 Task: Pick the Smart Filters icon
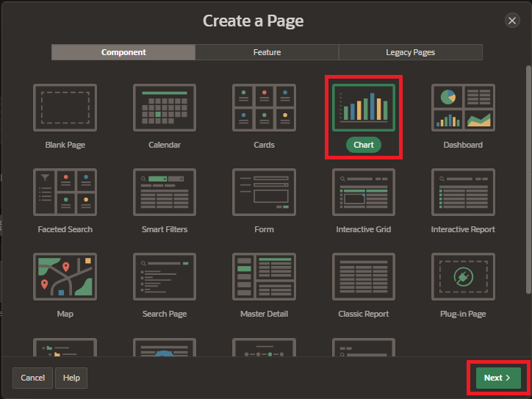coord(165,193)
